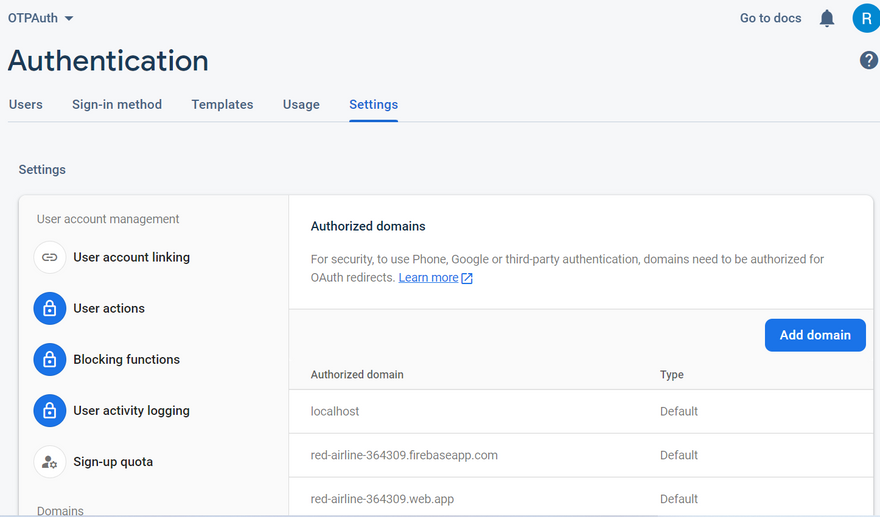Click the Sign-up quota person icon
Image resolution: width=880 pixels, height=517 pixels.
[50, 462]
